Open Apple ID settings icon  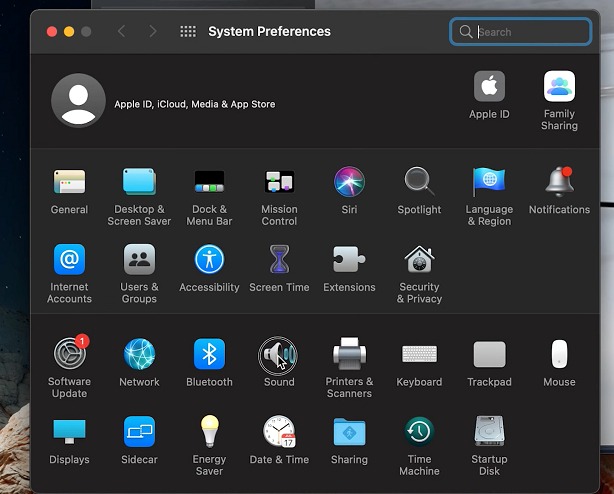pos(489,86)
